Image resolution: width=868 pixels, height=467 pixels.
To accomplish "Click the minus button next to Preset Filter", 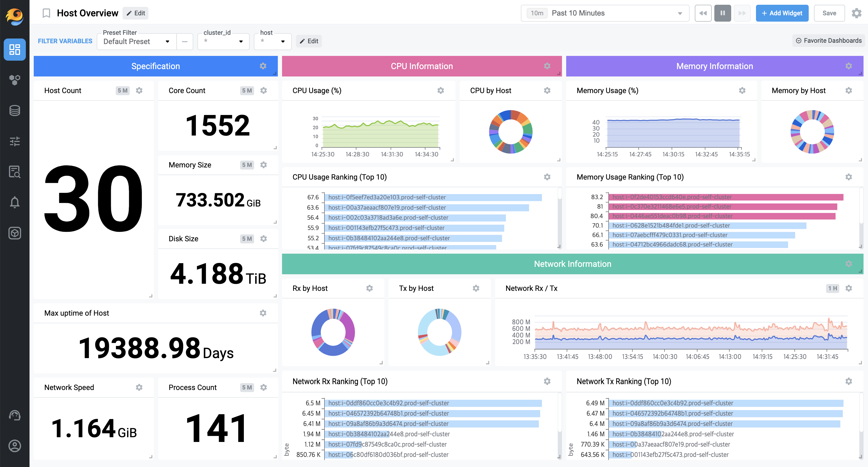I will pos(185,41).
